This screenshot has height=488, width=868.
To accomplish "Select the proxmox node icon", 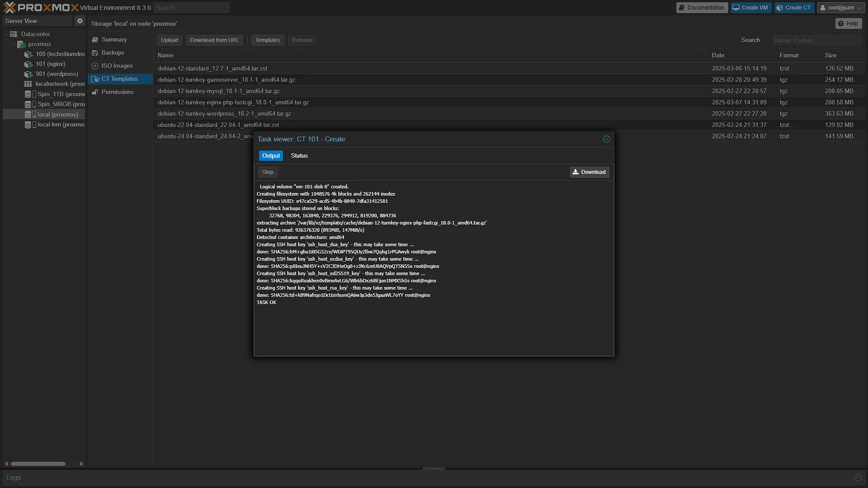I will click(x=21, y=44).
